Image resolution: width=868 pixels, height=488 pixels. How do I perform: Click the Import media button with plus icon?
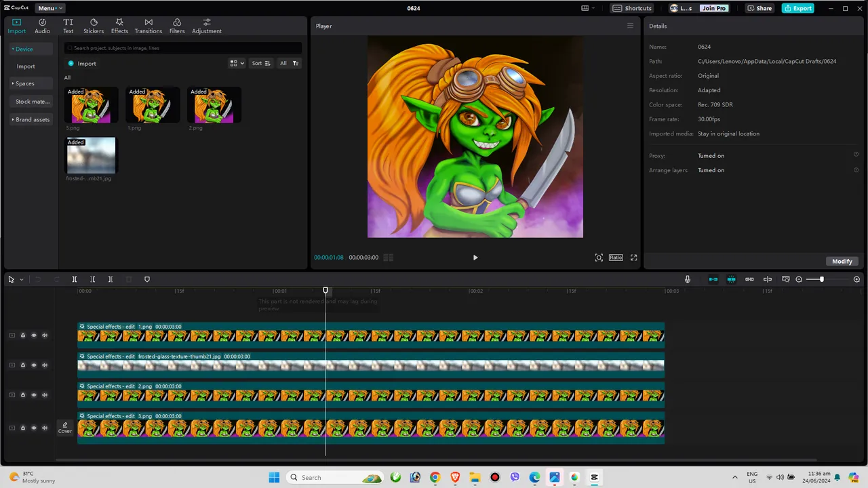click(82, 64)
